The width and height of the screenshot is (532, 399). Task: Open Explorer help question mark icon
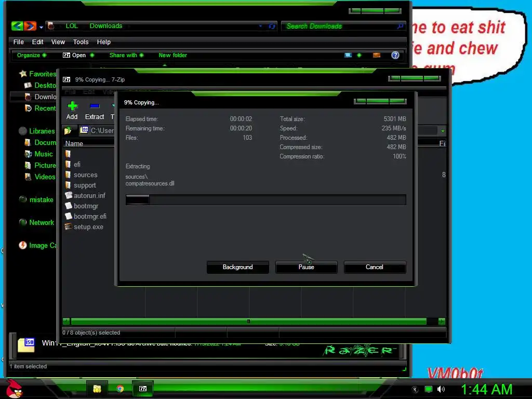point(395,55)
